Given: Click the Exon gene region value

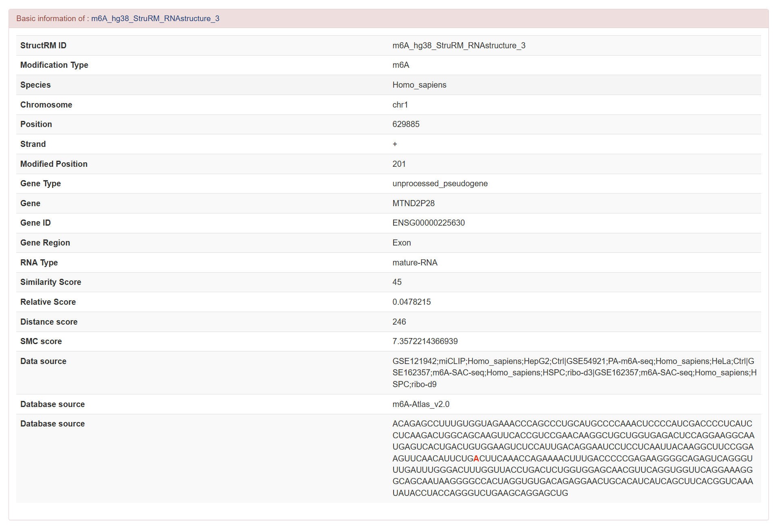Looking at the screenshot, I should [x=401, y=243].
